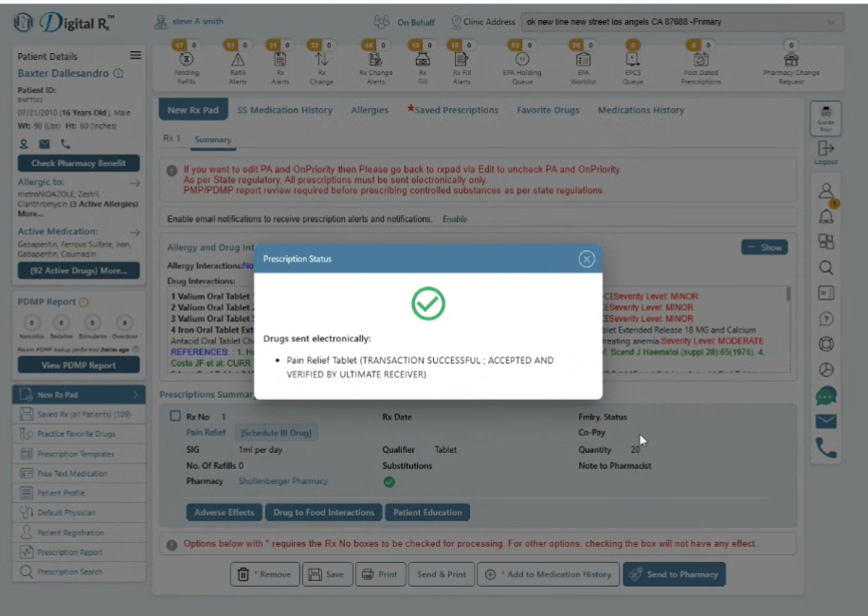868x616 pixels.
Task: Switch to SS Medication History tab
Action: [x=284, y=110]
